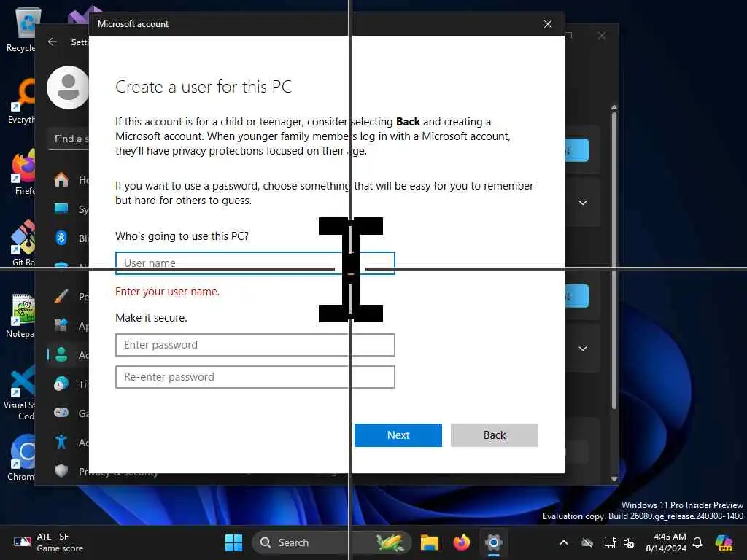The width and height of the screenshot is (747, 560).
Task: Click the date and time clock
Action: click(666, 542)
